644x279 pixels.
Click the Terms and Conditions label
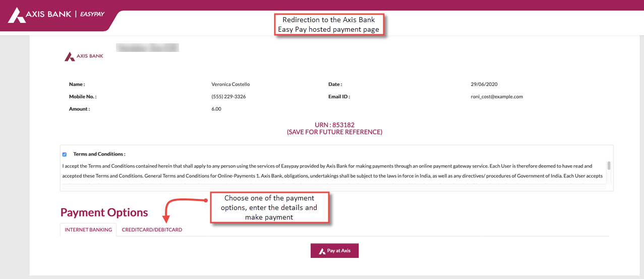[x=99, y=154]
